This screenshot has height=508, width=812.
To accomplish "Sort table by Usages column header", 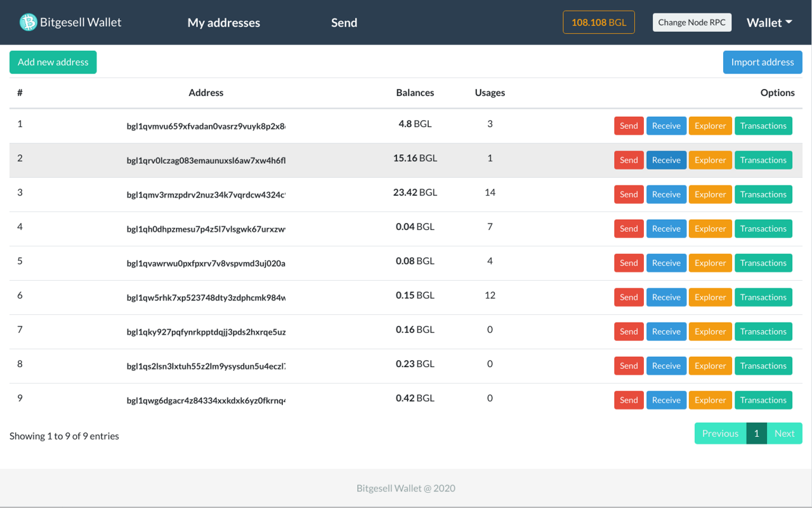I will pos(490,93).
